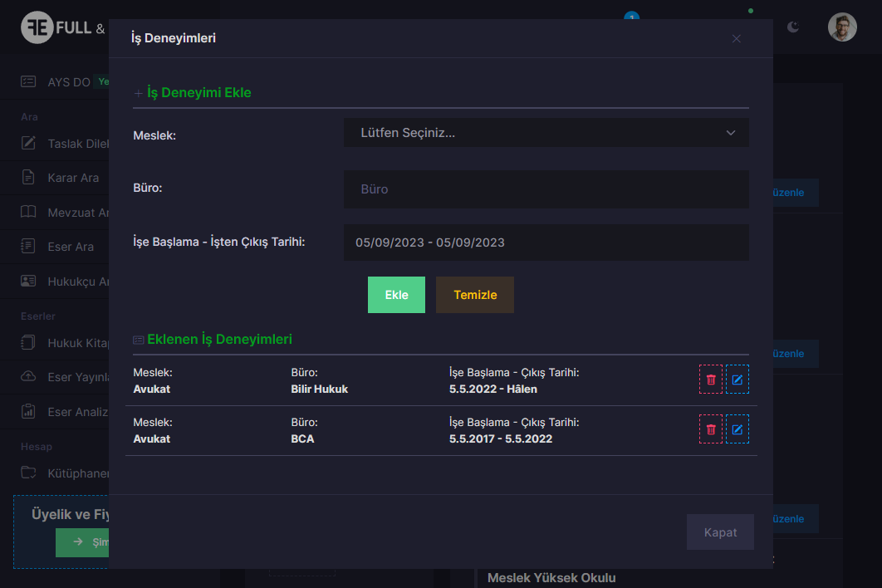The height and width of the screenshot is (588, 882).
Task: Open the start-end date range picker
Action: click(x=546, y=243)
